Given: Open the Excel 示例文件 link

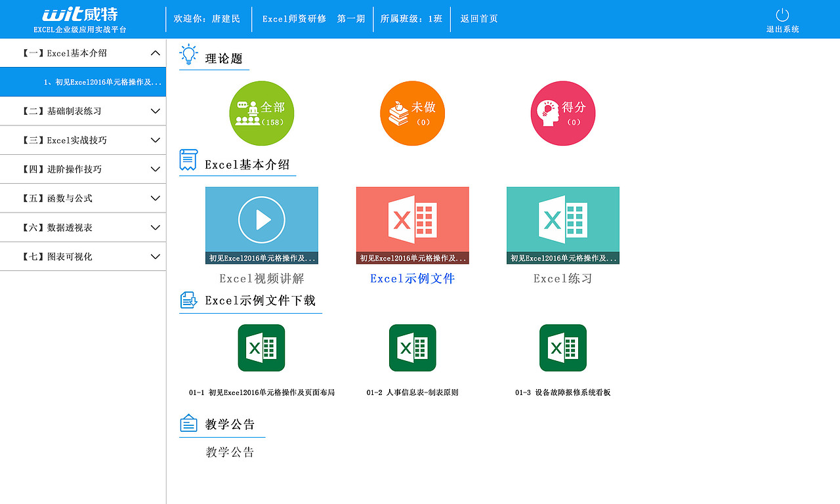Looking at the screenshot, I should tap(412, 278).
